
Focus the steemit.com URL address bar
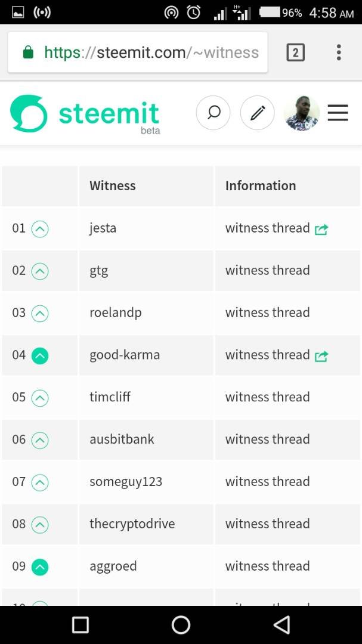[138, 52]
